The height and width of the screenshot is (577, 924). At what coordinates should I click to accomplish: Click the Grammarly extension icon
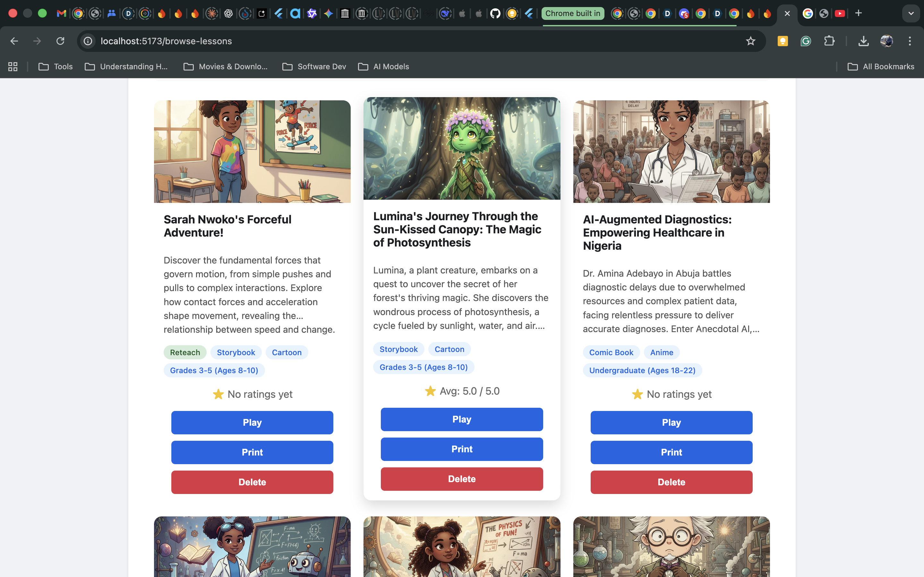click(x=806, y=41)
